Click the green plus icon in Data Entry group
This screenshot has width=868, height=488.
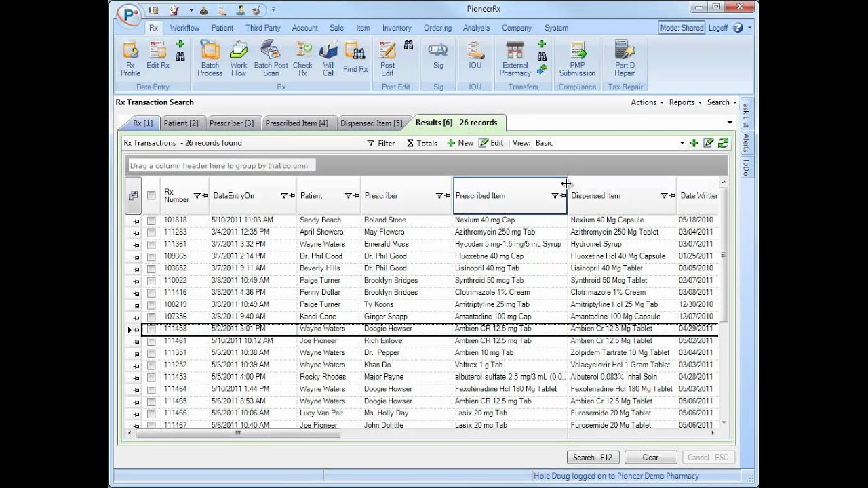[180, 45]
